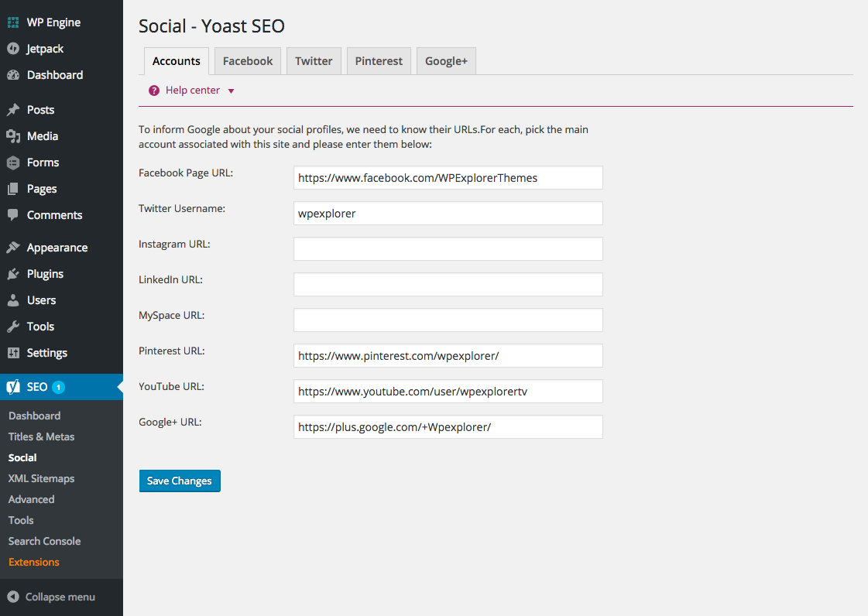
Task: Open Tools submenu under SEO
Action: [x=21, y=520]
